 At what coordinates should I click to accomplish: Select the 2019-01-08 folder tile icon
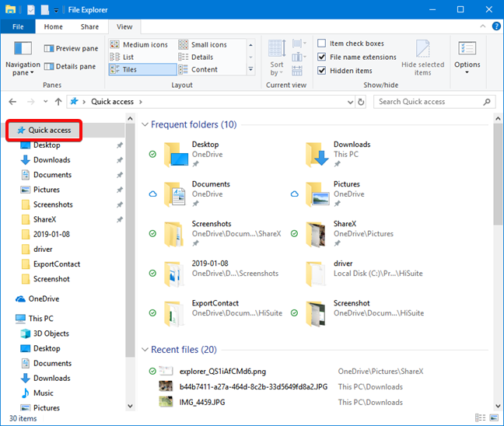click(173, 274)
